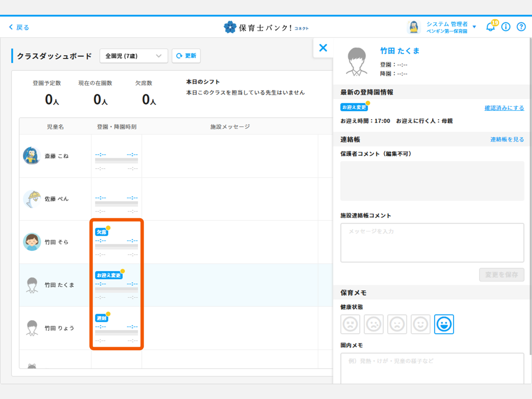532x399 pixels.
Task: Select the slightly smiling health face
Action: (x=420, y=324)
